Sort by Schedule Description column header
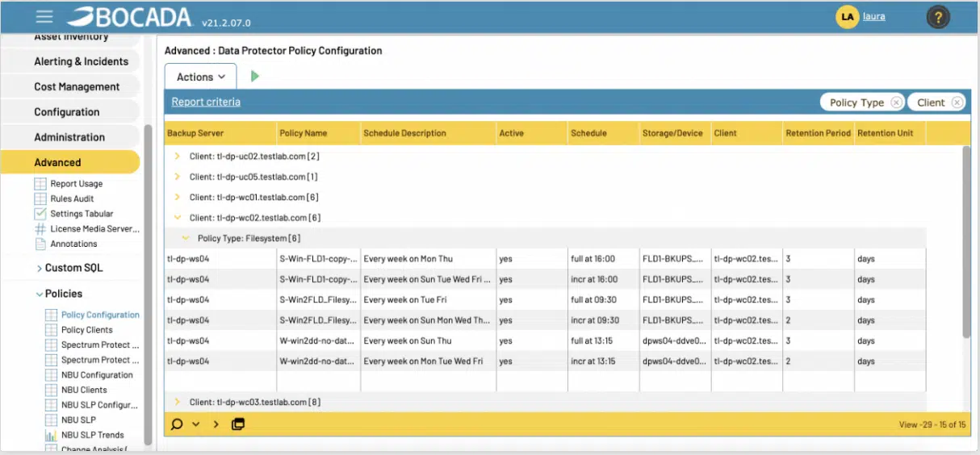Screen dimensions: 980x455 pyautogui.click(x=428, y=133)
